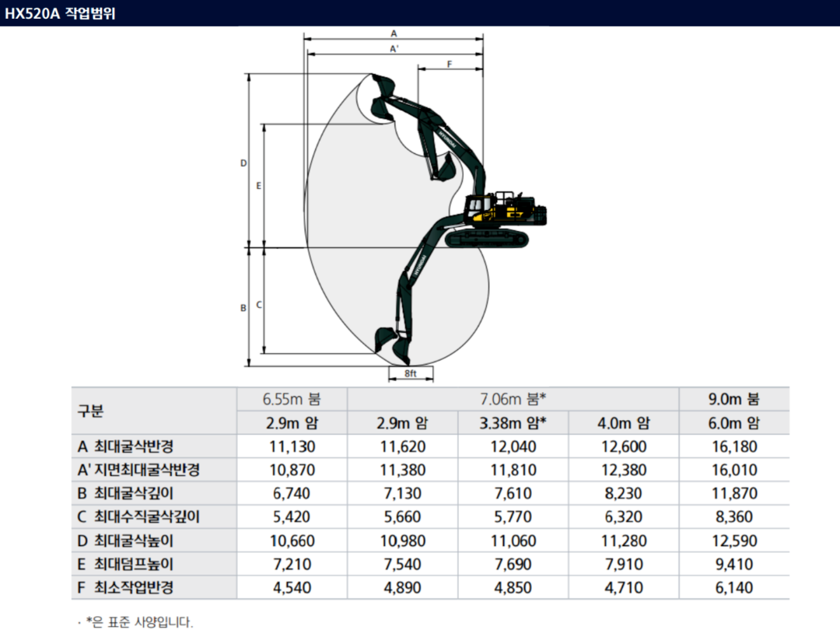Click the cell reading 5,770

click(513, 517)
